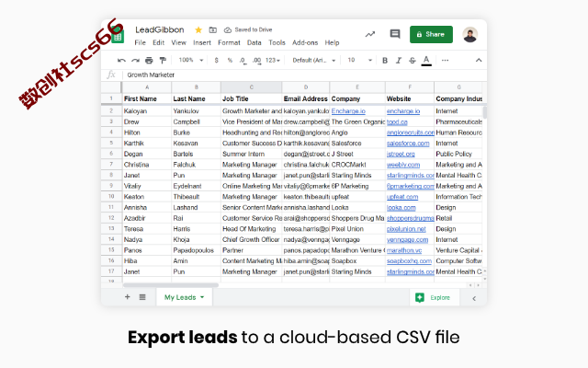Screen dimensions: 588x368
Task: Click the formula bar with Growth Marketer
Action: point(304,75)
